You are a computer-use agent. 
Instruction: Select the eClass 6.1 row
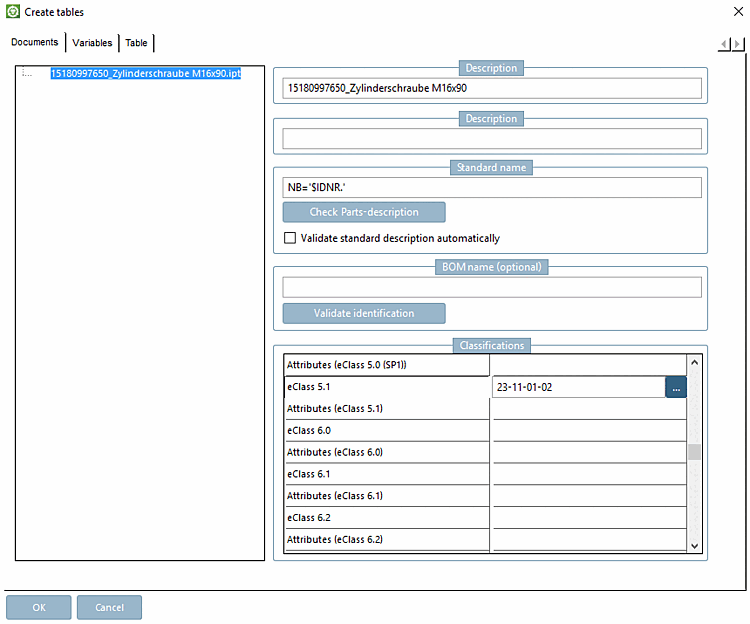[387, 474]
